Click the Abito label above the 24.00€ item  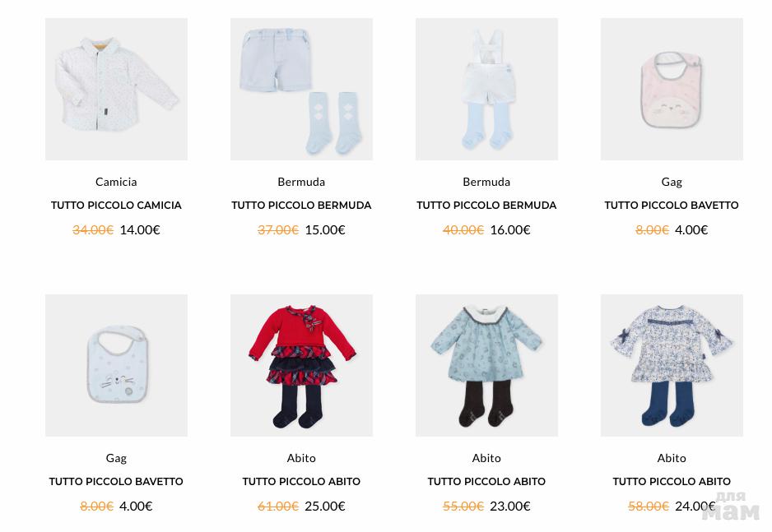pyautogui.click(x=672, y=458)
